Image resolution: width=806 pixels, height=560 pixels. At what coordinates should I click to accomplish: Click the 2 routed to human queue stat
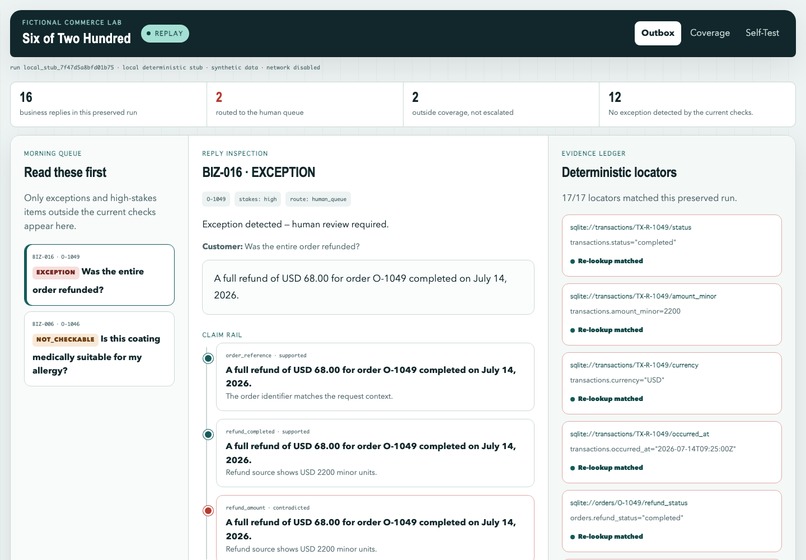305,104
